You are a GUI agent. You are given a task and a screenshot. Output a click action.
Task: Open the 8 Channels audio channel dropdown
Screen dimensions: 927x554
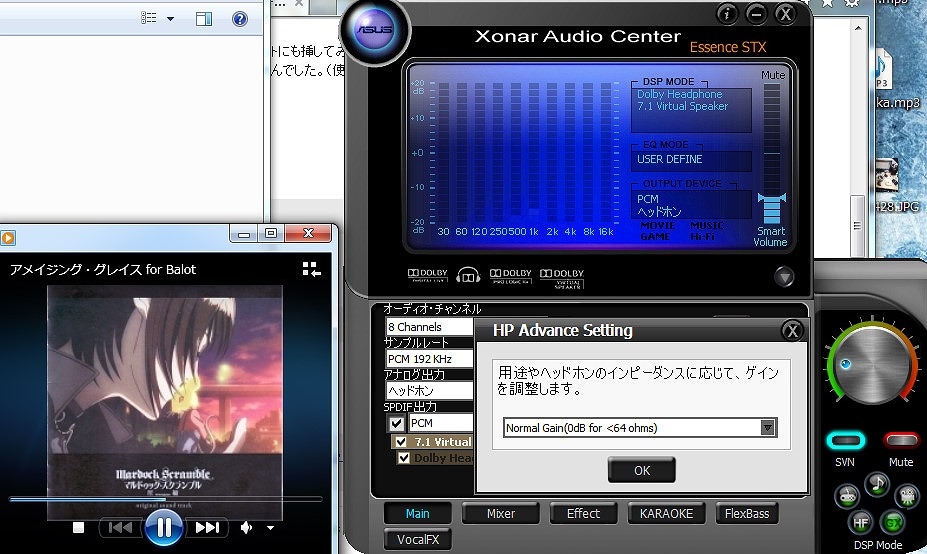pos(429,327)
